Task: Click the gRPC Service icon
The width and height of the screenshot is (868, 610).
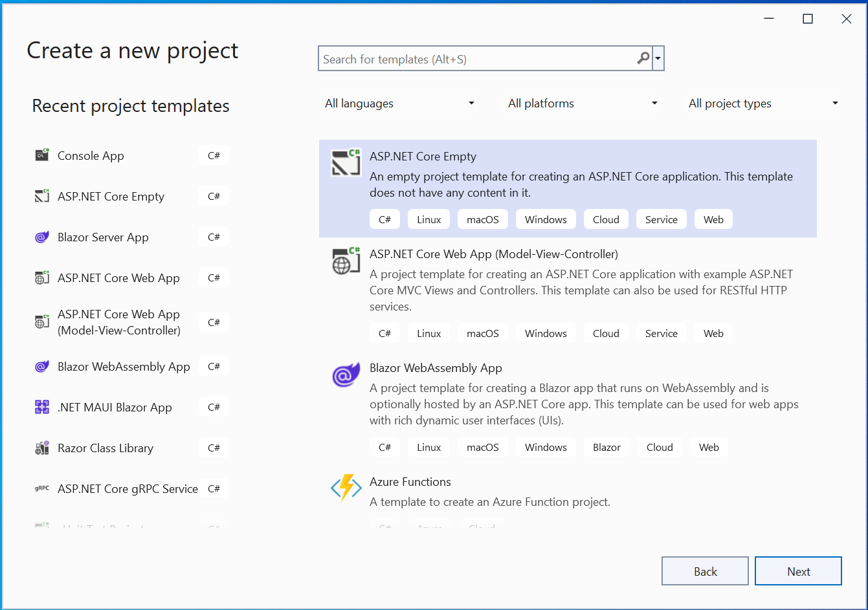Action: 42,488
